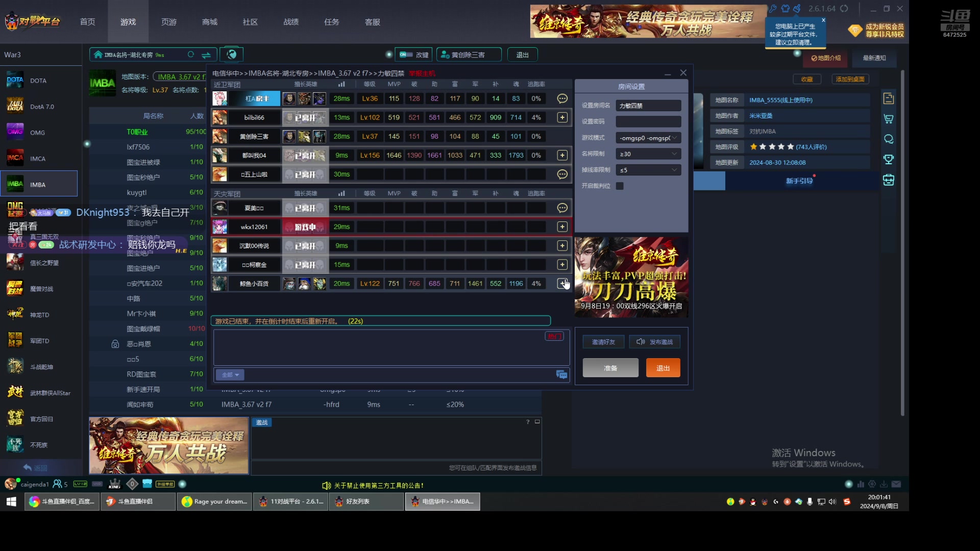Open the shopping cart side icon
Viewport: 980px width, 551px height.
(889, 119)
